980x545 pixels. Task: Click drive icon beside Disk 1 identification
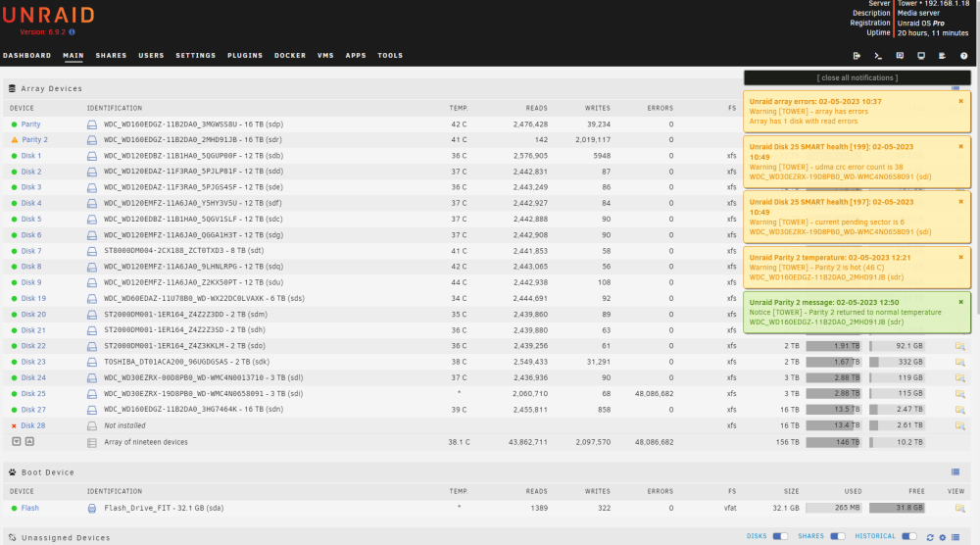92,156
